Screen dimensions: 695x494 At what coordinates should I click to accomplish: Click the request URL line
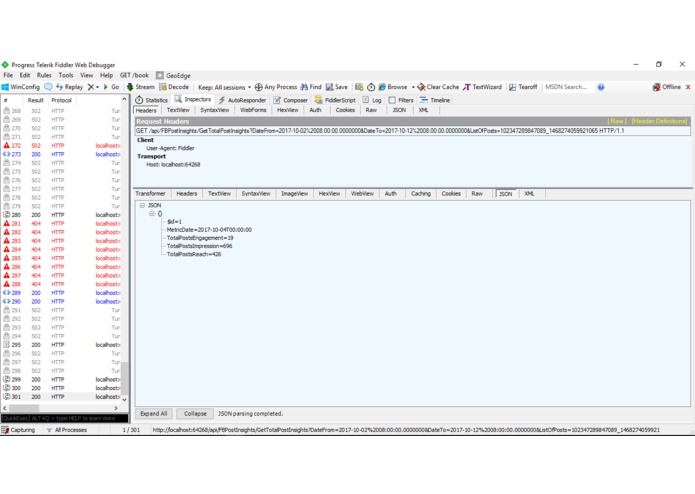[x=413, y=131]
